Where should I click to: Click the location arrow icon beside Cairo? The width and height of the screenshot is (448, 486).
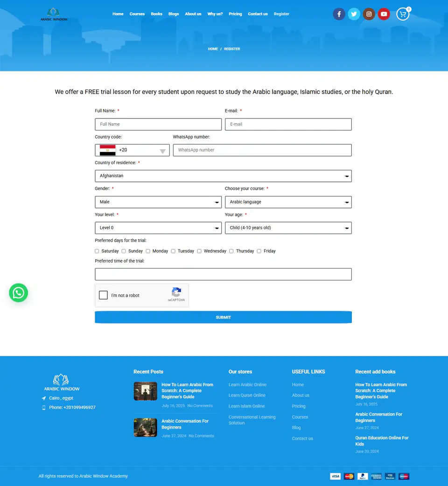(44, 398)
